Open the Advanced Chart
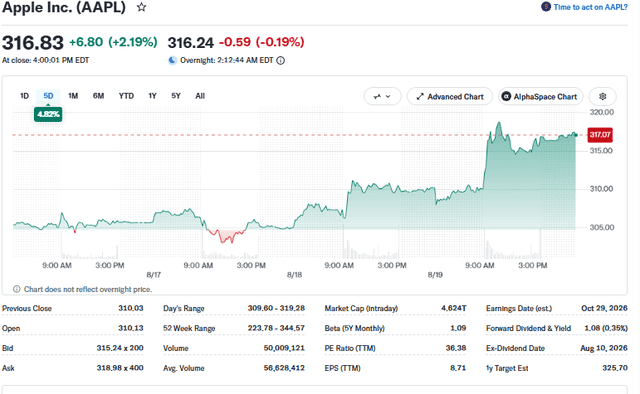This screenshot has width=640, height=394. click(450, 97)
